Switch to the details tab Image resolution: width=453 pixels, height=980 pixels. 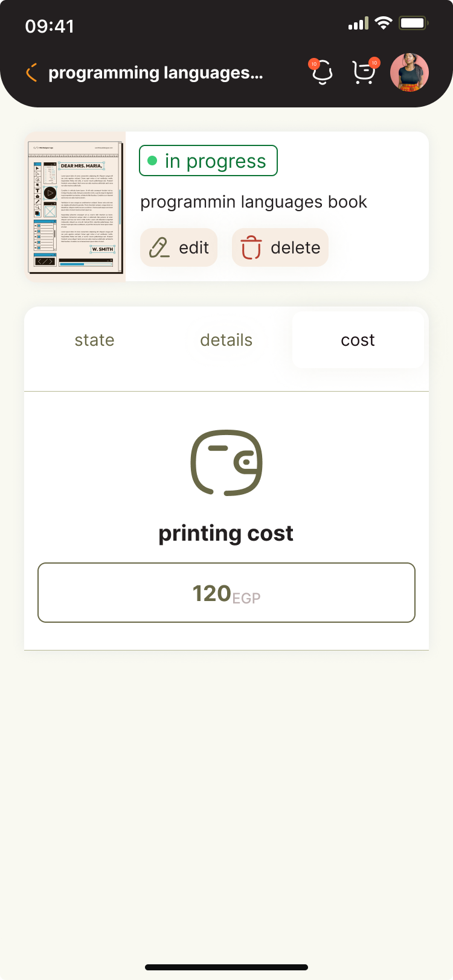pyautogui.click(x=226, y=340)
